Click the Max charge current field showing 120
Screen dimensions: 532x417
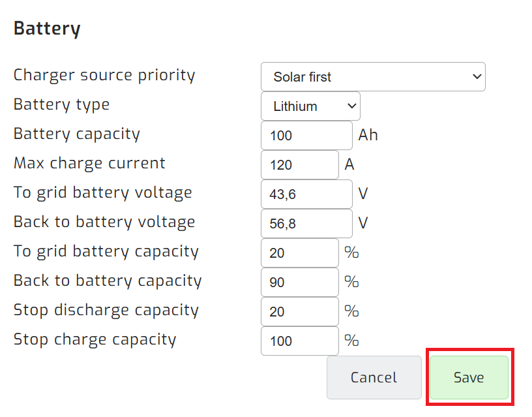(299, 164)
